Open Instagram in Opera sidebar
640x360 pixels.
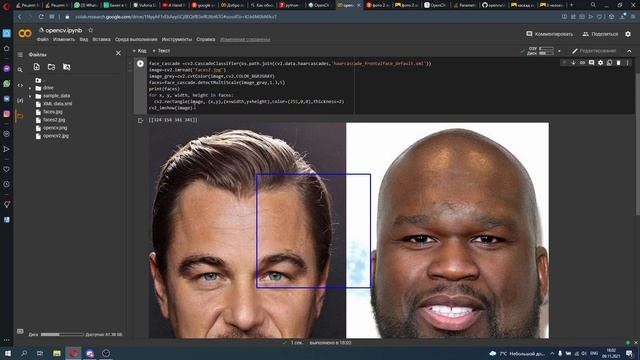7,114
